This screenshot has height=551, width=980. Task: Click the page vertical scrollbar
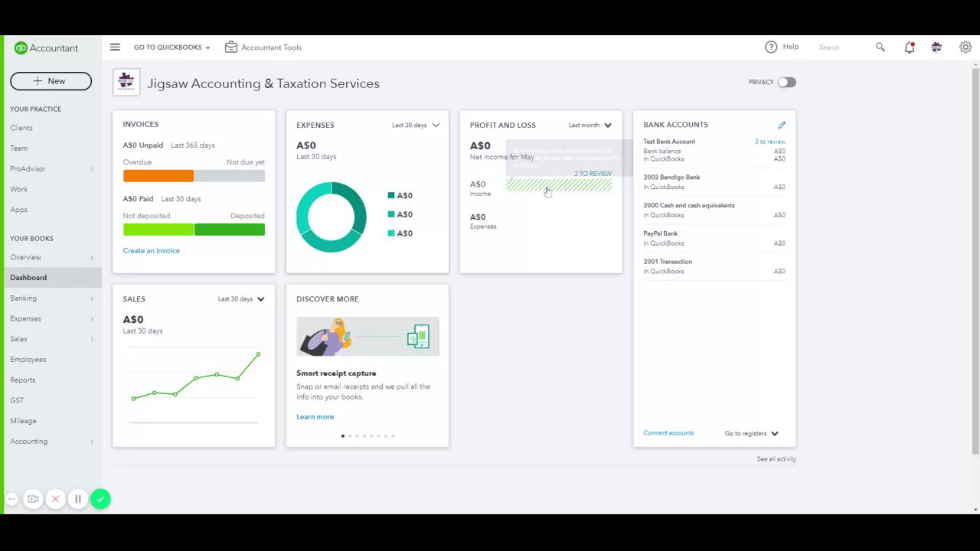[975, 260]
